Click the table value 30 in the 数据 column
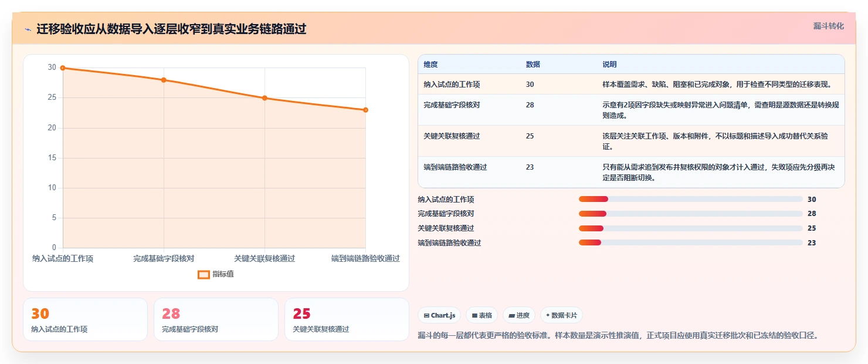This screenshot has width=868, height=364. 530,85
